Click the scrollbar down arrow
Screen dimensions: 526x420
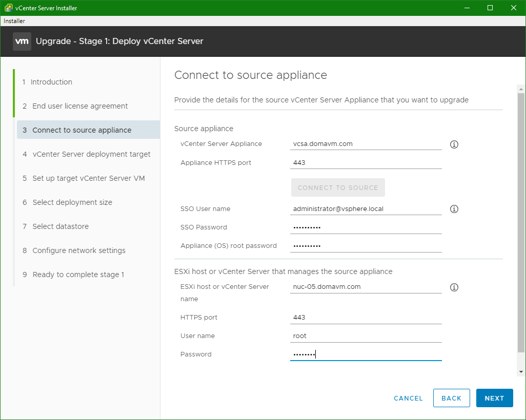[x=521, y=371]
